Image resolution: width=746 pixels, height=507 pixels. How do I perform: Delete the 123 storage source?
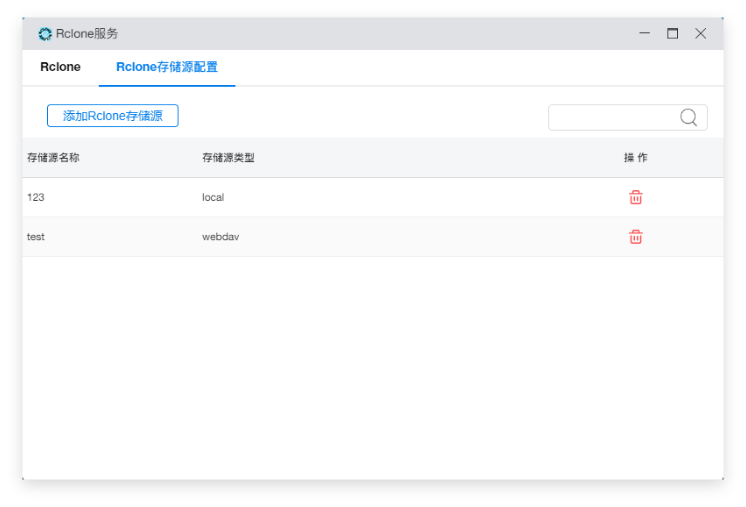pyautogui.click(x=636, y=197)
